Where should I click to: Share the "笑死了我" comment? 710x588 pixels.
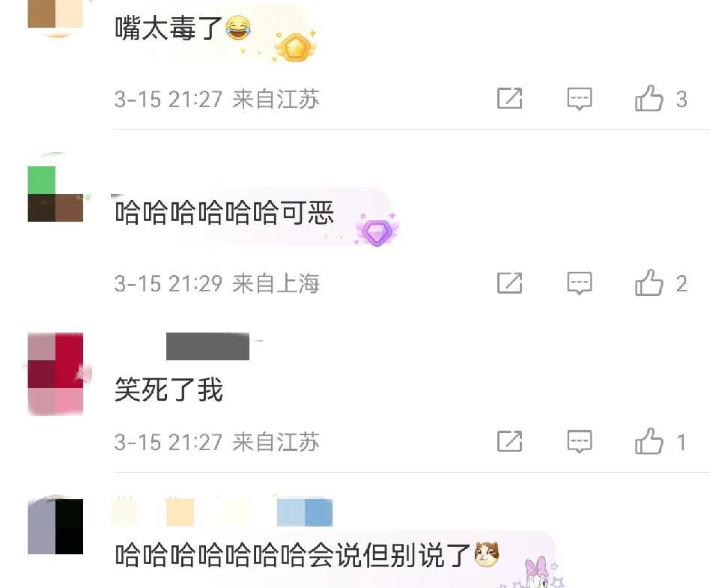510,442
